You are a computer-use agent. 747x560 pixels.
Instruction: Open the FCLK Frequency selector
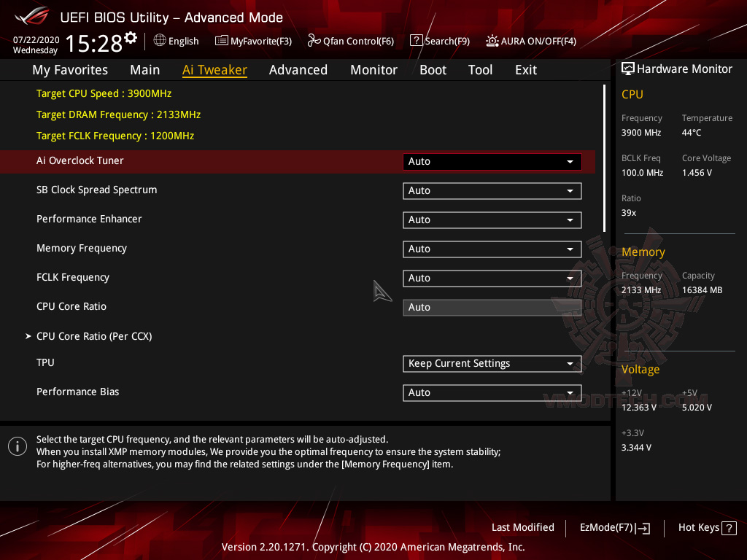click(x=492, y=278)
